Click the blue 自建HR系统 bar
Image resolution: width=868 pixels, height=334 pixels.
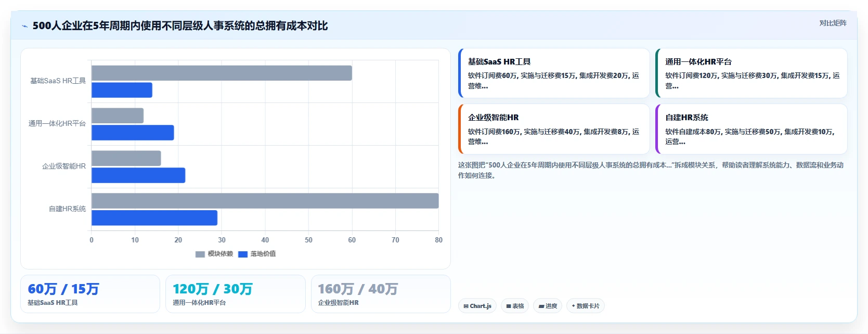(154, 218)
